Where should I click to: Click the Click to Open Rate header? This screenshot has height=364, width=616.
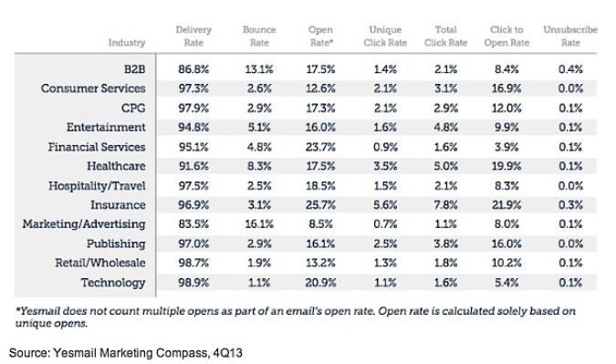[x=506, y=36]
